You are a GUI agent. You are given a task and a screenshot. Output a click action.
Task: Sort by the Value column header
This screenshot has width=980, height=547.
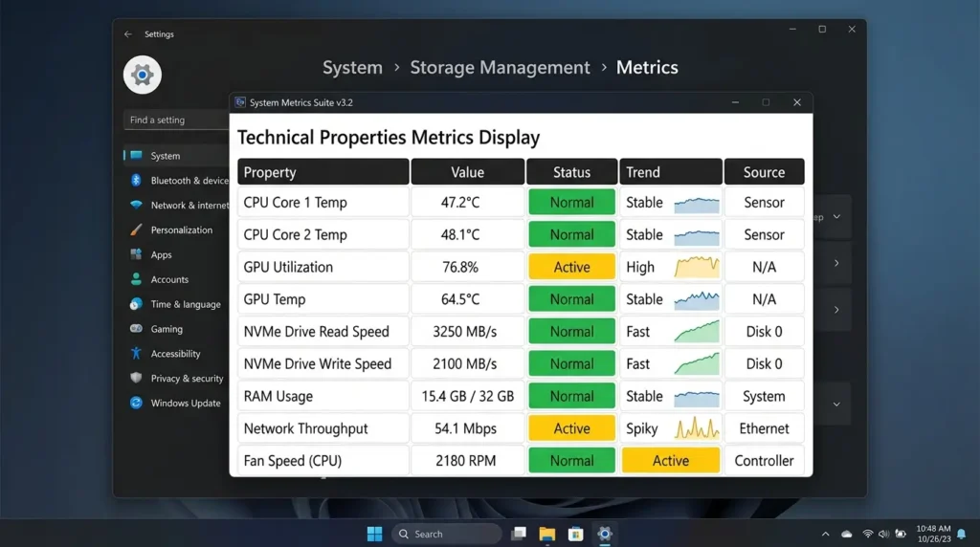tap(467, 172)
